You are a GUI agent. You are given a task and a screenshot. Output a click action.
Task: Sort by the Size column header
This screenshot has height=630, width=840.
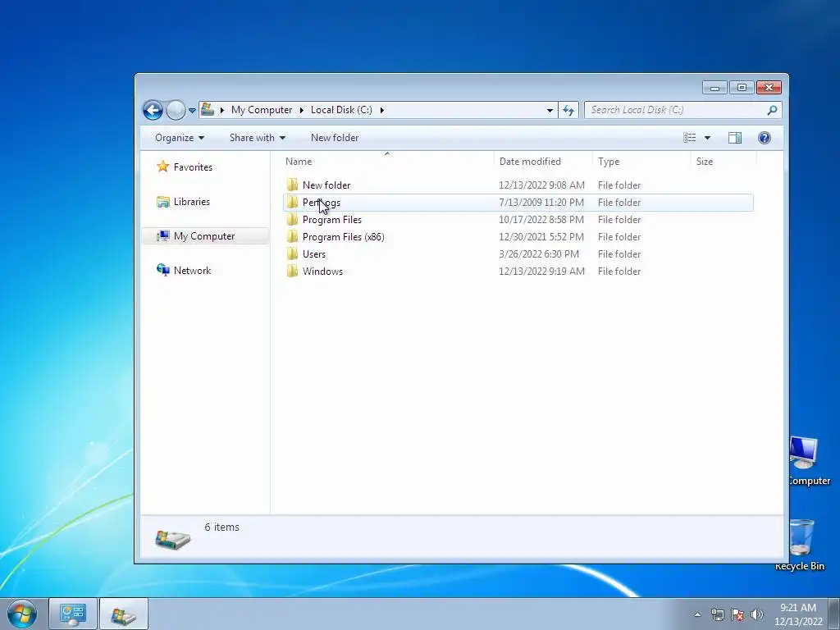click(x=724, y=162)
